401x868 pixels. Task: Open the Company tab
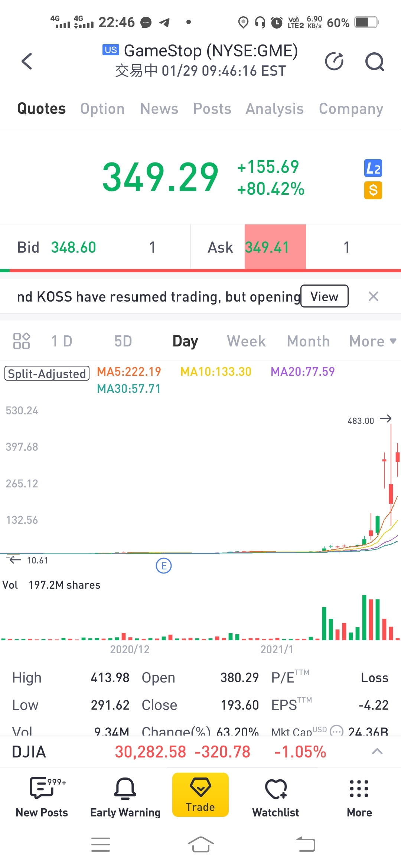pyautogui.click(x=351, y=109)
